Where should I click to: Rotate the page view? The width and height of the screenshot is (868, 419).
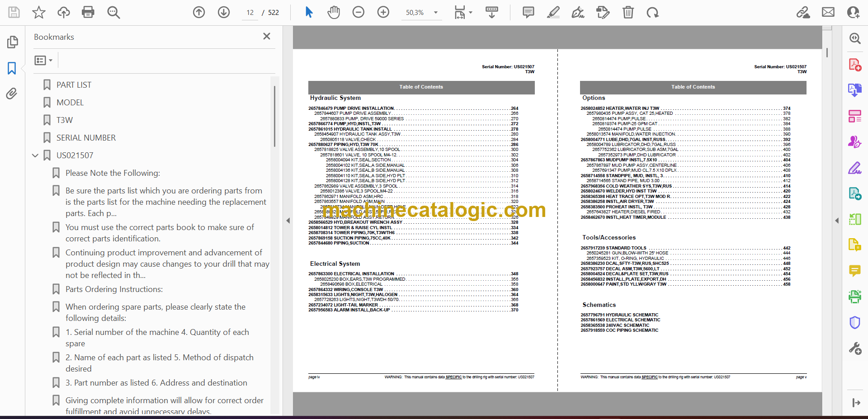point(652,12)
